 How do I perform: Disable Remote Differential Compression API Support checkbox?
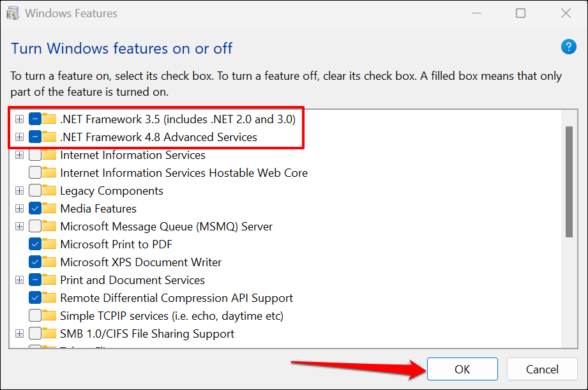point(35,298)
